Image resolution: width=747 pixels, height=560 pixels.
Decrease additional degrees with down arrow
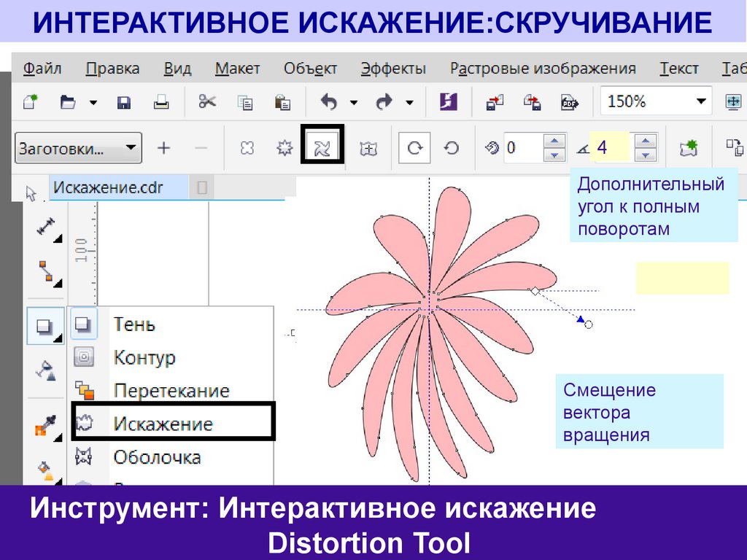[x=646, y=155]
